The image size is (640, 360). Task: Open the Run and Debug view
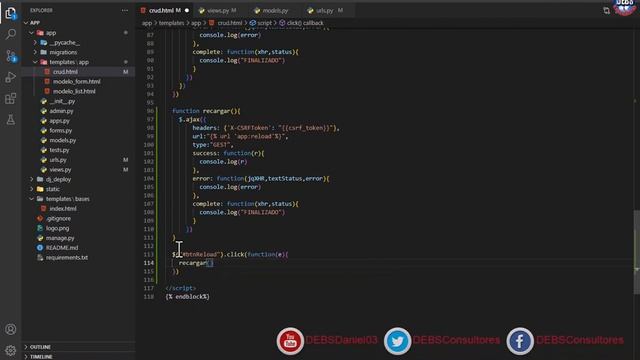click(11, 77)
